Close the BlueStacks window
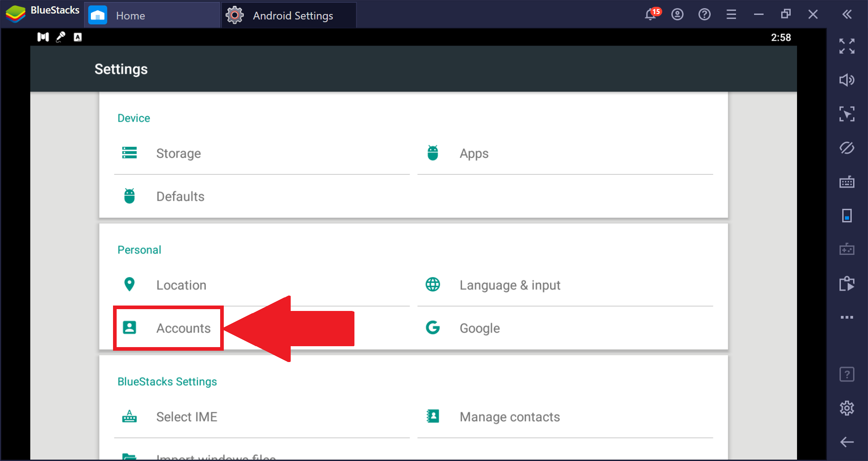Image resolution: width=868 pixels, height=461 pixels. (x=813, y=14)
